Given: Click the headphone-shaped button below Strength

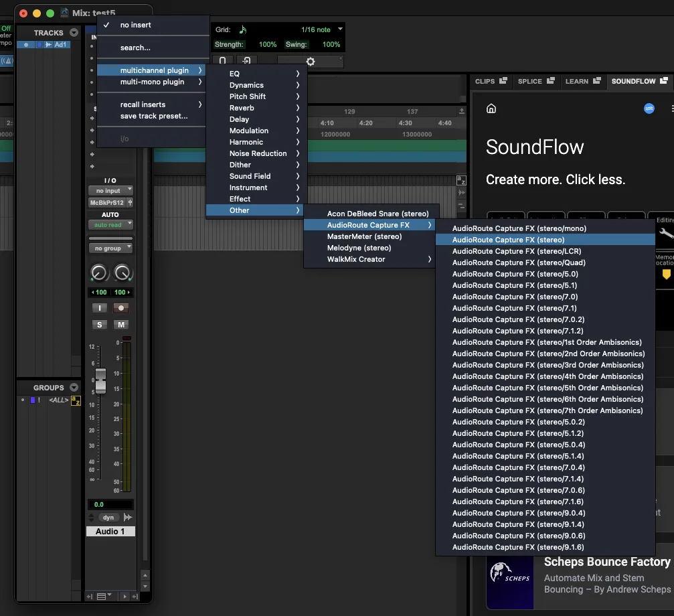Looking at the screenshot, I should (x=223, y=61).
